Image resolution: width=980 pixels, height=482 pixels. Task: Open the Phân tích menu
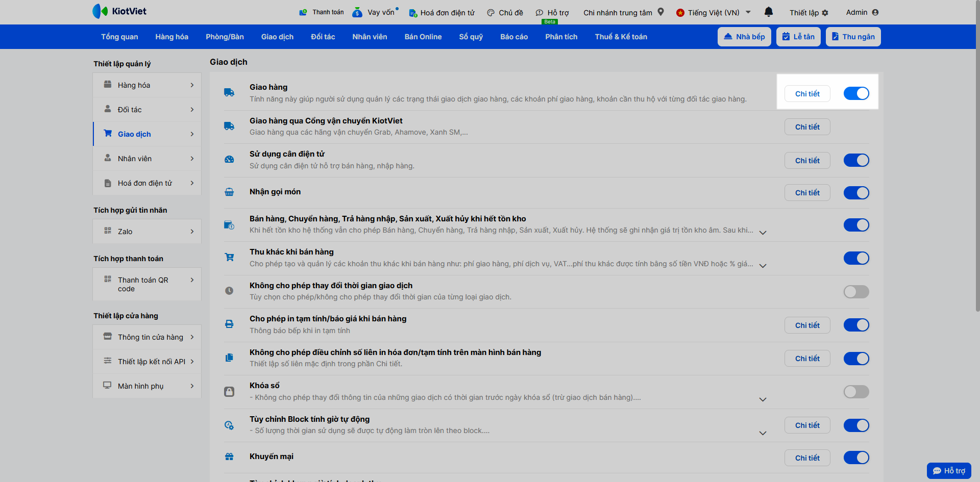click(561, 37)
